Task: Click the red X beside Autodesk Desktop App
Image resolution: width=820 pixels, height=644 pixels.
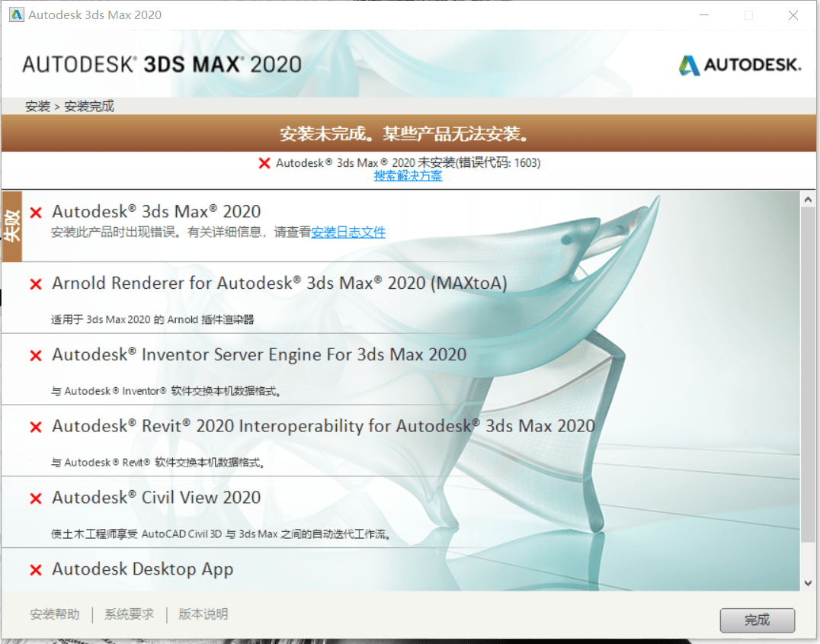Action: pos(36,570)
